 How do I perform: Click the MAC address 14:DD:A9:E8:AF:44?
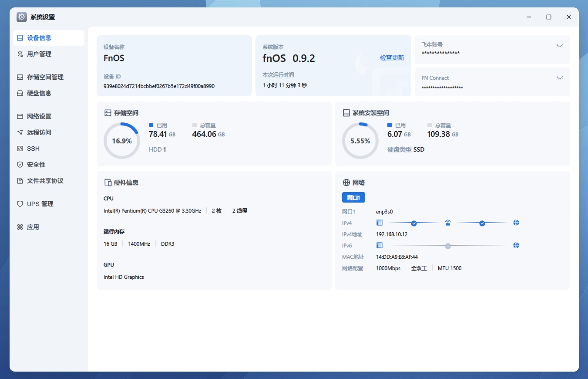(397, 257)
